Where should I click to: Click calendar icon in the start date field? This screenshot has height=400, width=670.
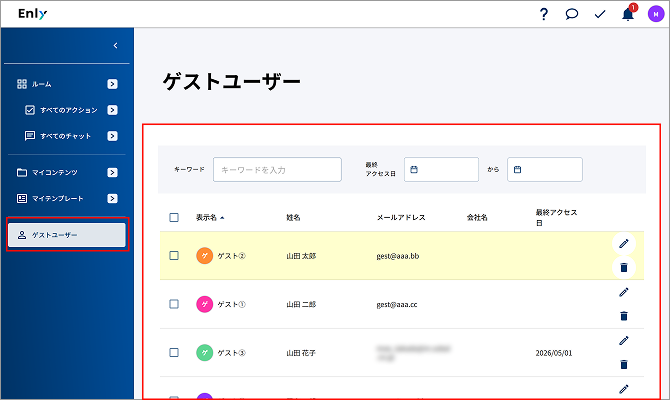[414, 170]
